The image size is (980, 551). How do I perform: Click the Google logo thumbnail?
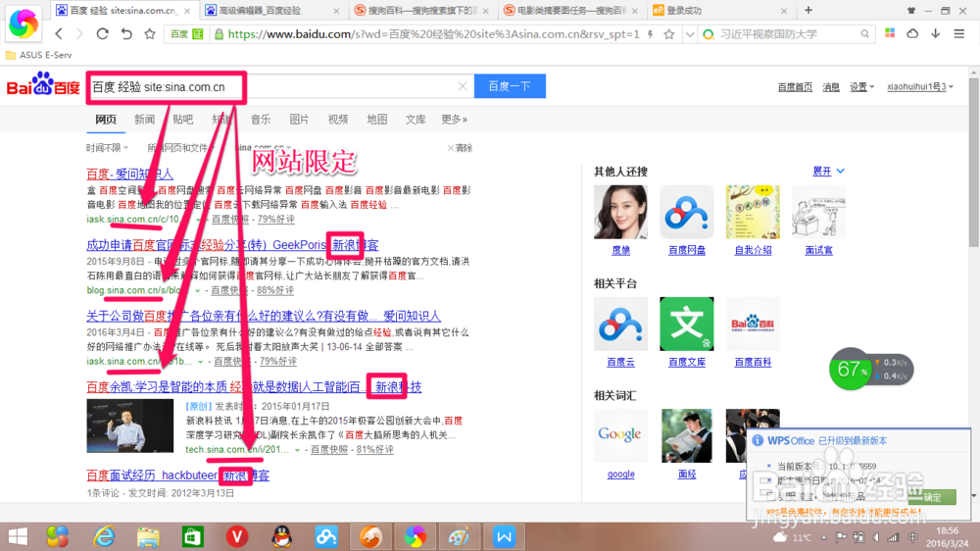tap(620, 436)
